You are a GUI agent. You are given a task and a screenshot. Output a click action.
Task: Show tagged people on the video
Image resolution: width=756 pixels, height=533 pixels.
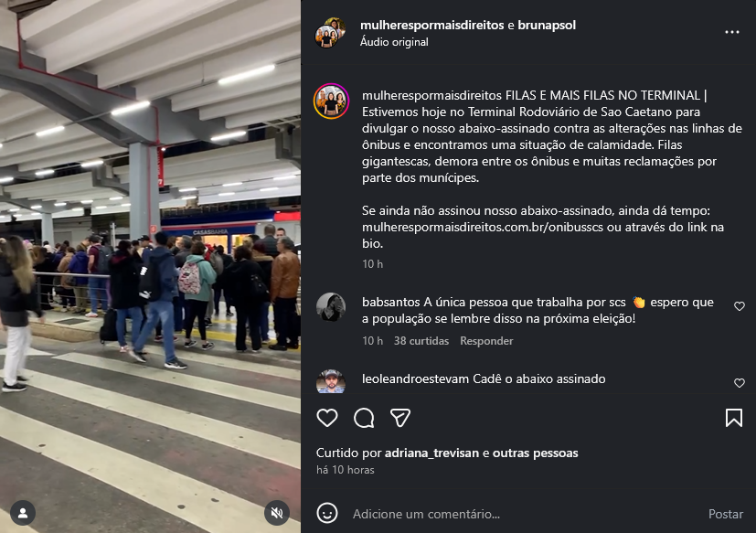pyautogui.click(x=23, y=513)
